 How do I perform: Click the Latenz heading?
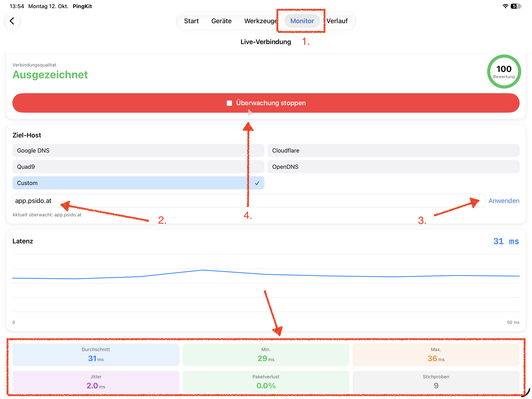[23, 241]
